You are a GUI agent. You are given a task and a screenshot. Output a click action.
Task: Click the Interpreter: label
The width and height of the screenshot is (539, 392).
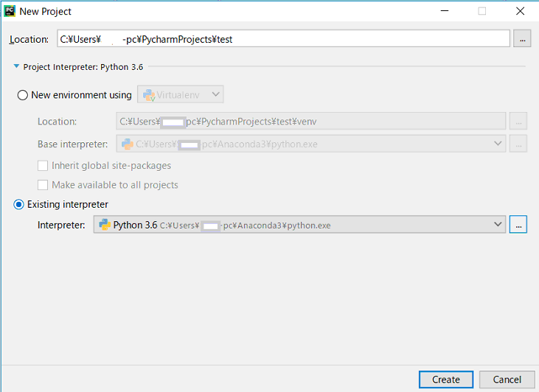[61, 225]
